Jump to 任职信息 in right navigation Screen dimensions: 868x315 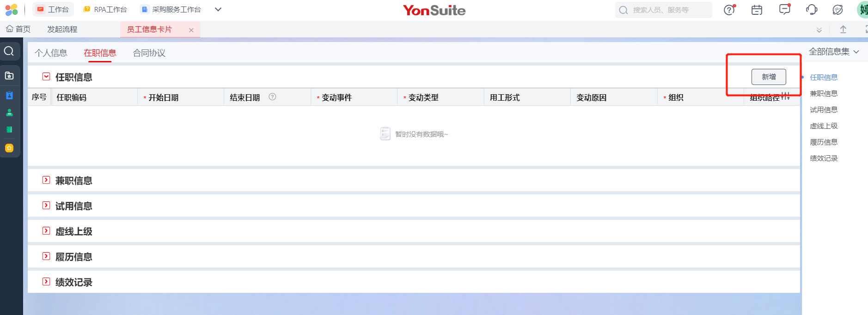pos(824,78)
